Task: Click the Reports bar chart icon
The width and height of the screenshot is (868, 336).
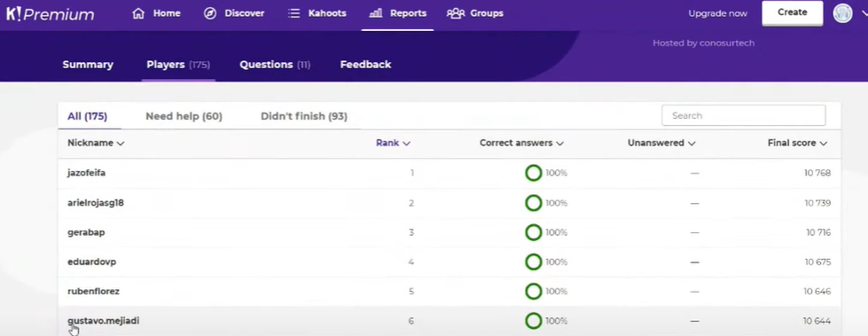Action: pos(375,13)
